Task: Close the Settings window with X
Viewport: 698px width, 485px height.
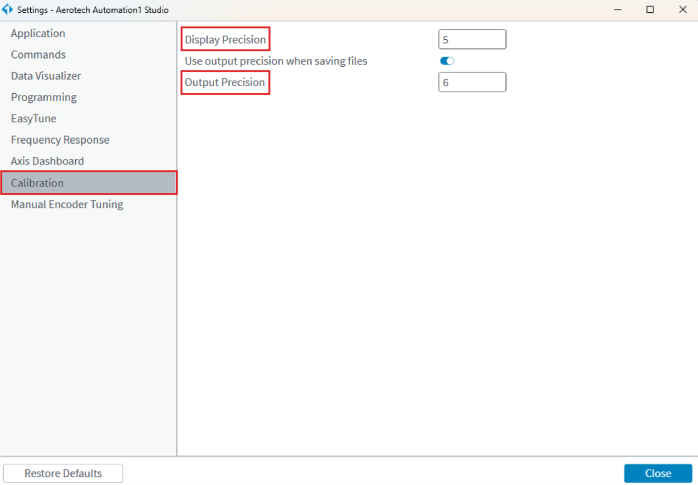Action: pos(682,9)
